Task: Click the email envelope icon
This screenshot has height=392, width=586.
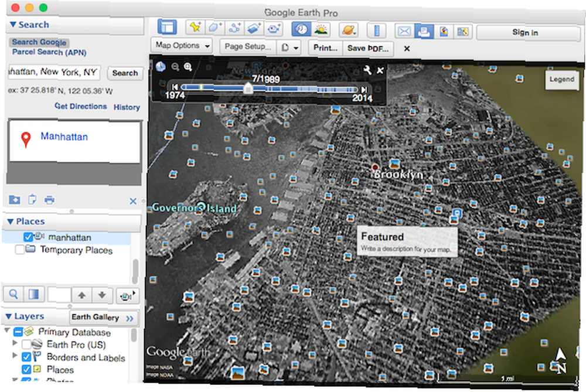Action: point(404,31)
